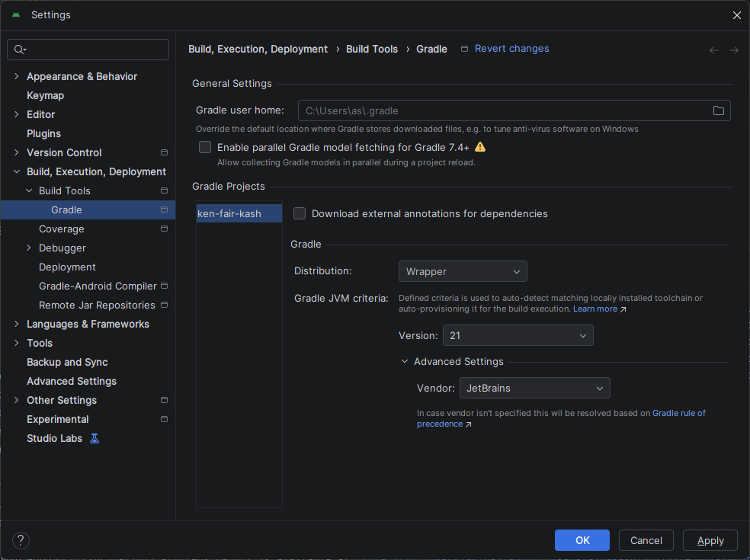The width and height of the screenshot is (750, 560).
Task: Expand the Other Settings tree node
Action: (x=17, y=400)
